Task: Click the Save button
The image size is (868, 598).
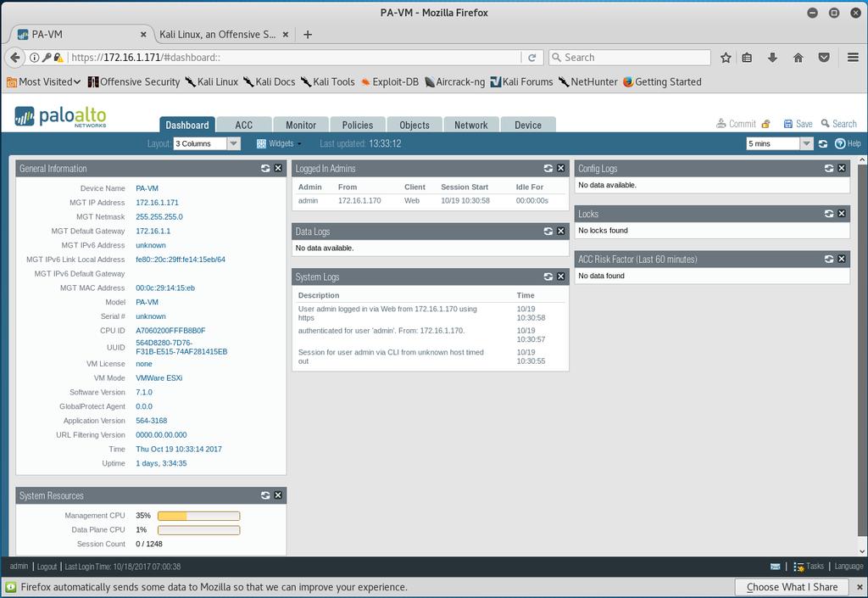Action: coord(798,124)
